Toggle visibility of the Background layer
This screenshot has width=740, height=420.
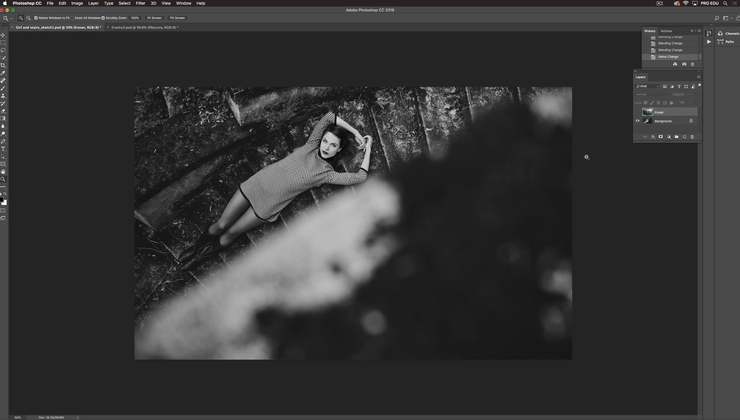(638, 121)
